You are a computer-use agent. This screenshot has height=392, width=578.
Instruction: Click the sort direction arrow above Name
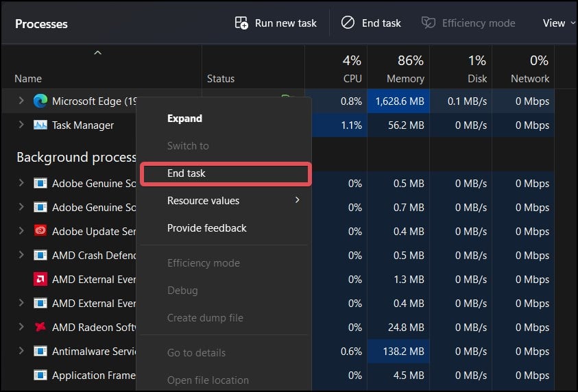[x=97, y=53]
